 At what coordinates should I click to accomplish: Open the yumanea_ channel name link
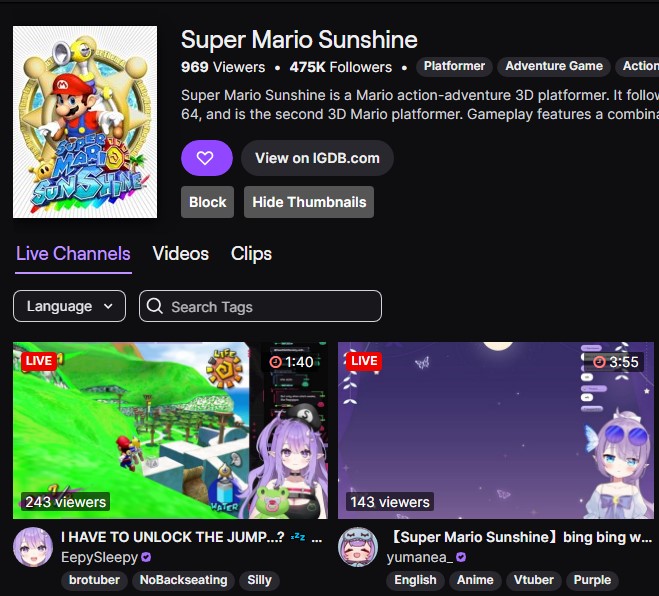coord(420,558)
